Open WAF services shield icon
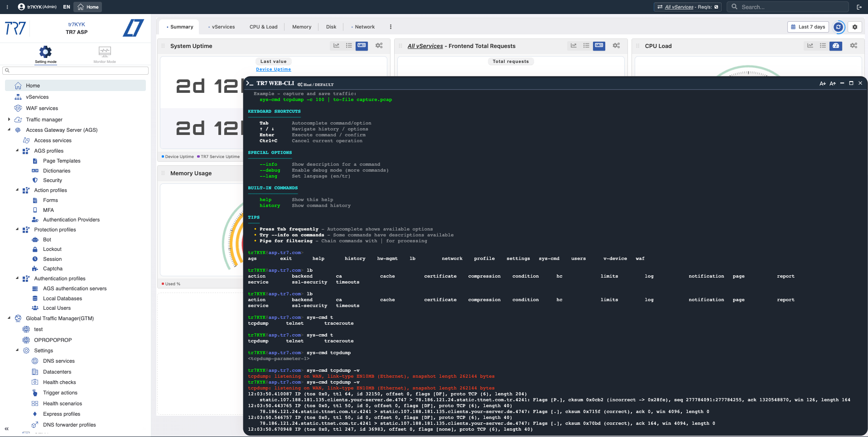This screenshot has height=437, width=868. [18, 108]
